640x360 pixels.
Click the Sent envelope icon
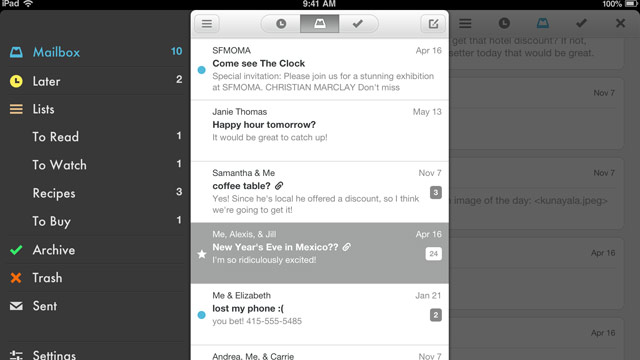tap(16, 306)
